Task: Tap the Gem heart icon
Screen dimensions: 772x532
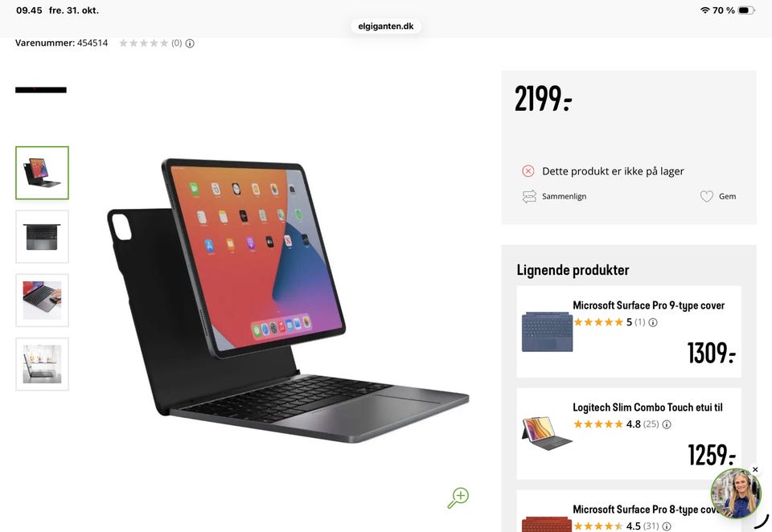Action: click(707, 196)
